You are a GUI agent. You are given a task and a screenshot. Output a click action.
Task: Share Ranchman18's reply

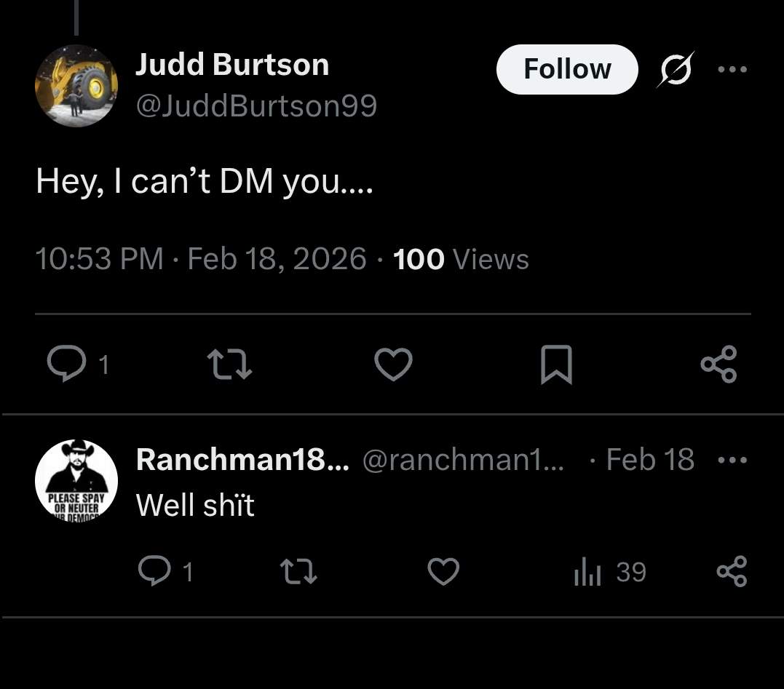pos(732,572)
